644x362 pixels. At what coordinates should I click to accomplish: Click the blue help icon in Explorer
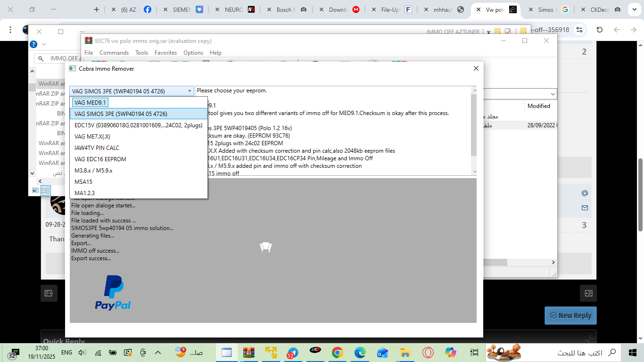33,44
